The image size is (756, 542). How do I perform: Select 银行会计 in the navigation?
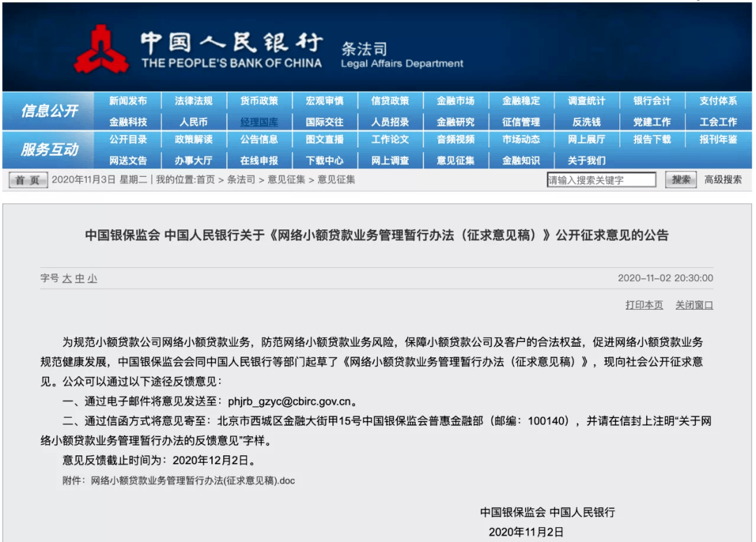click(652, 101)
